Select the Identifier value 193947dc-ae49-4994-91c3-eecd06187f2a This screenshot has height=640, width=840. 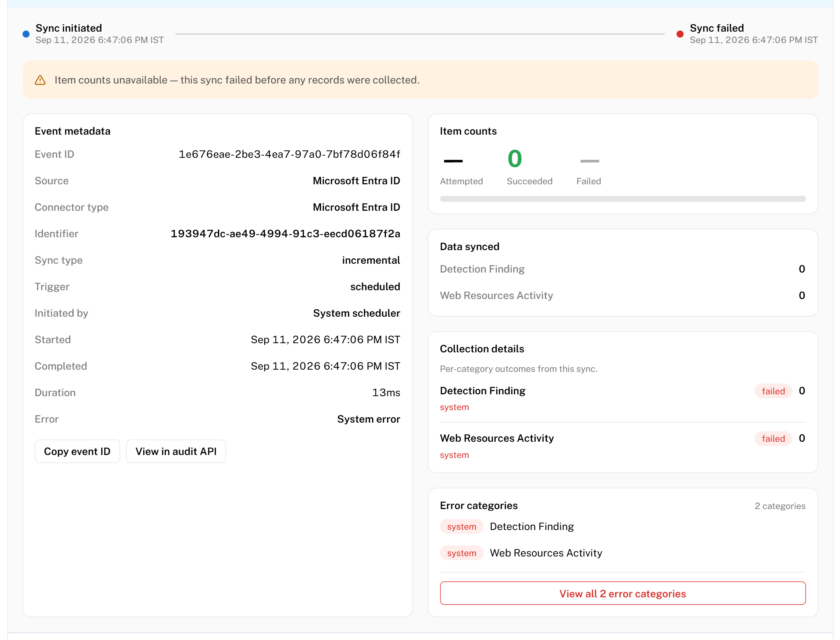click(286, 234)
